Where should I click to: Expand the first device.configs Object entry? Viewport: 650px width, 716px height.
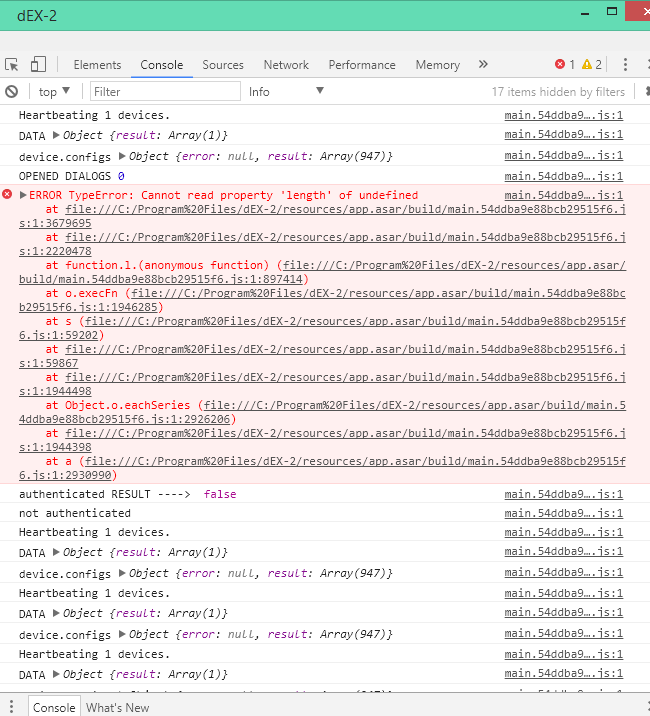point(122,156)
